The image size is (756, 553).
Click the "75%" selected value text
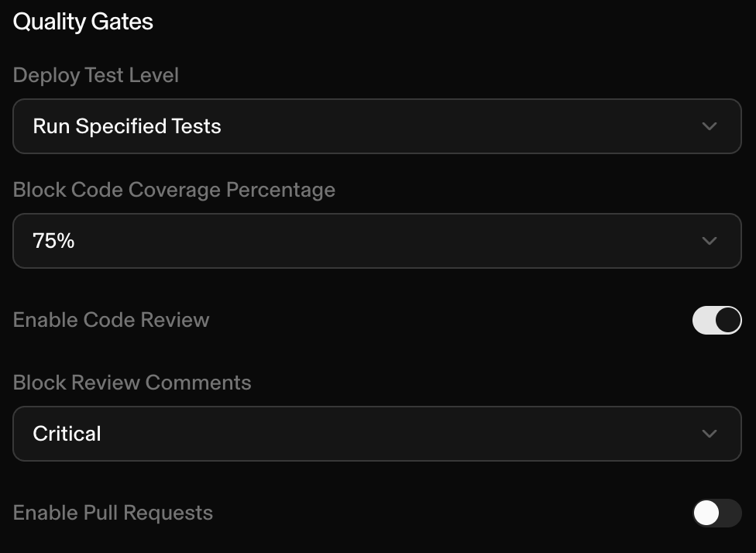pyautogui.click(x=53, y=241)
